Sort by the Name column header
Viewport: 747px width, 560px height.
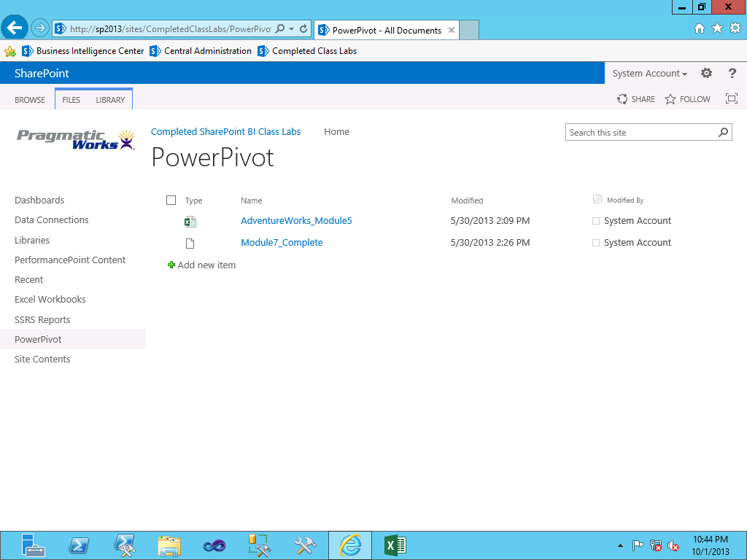pyautogui.click(x=251, y=201)
